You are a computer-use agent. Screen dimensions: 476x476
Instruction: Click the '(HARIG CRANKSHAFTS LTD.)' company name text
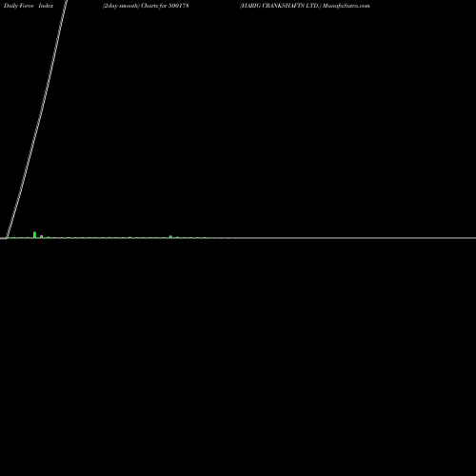pyautogui.click(x=281, y=6)
